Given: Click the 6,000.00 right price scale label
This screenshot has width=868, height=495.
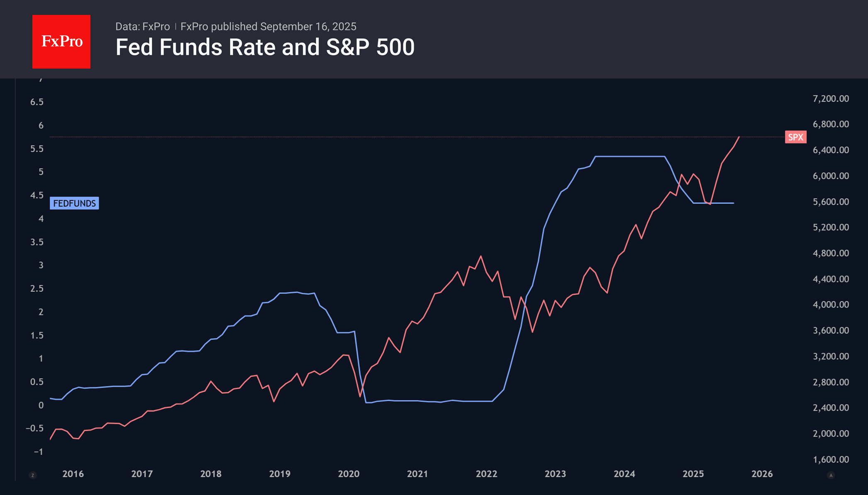Looking at the screenshot, I should 831,176.
